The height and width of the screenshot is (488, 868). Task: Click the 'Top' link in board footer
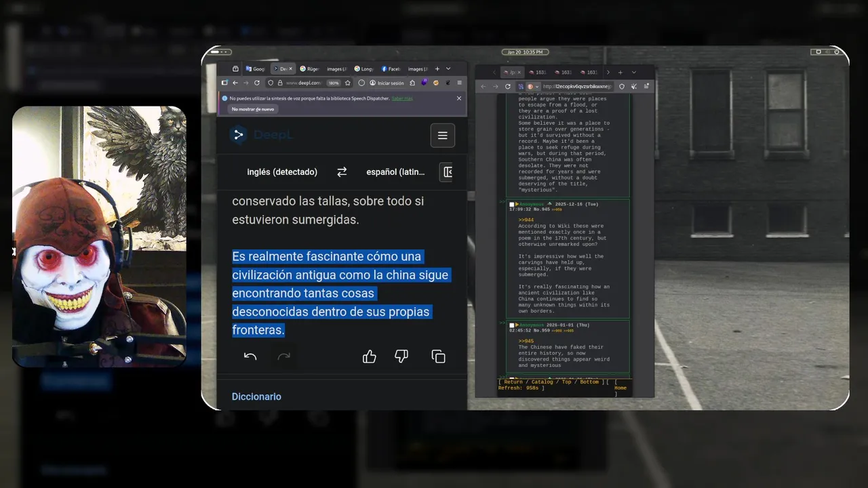pyautogui.click(x=566, y=382)
